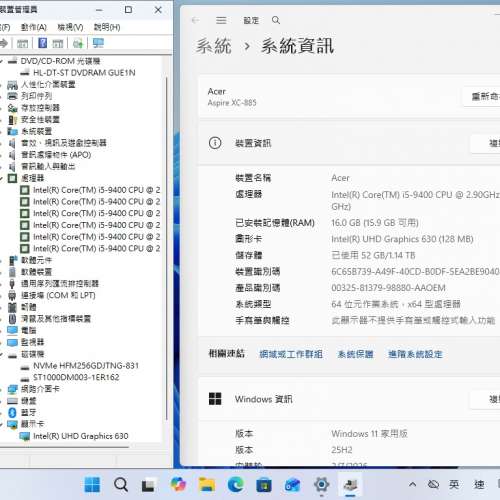Click the 裝置資訊 info circle icon

click(x=215, y=143)
